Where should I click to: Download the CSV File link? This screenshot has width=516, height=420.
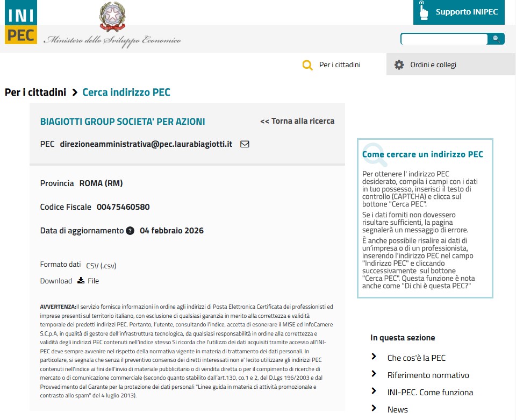93,281
